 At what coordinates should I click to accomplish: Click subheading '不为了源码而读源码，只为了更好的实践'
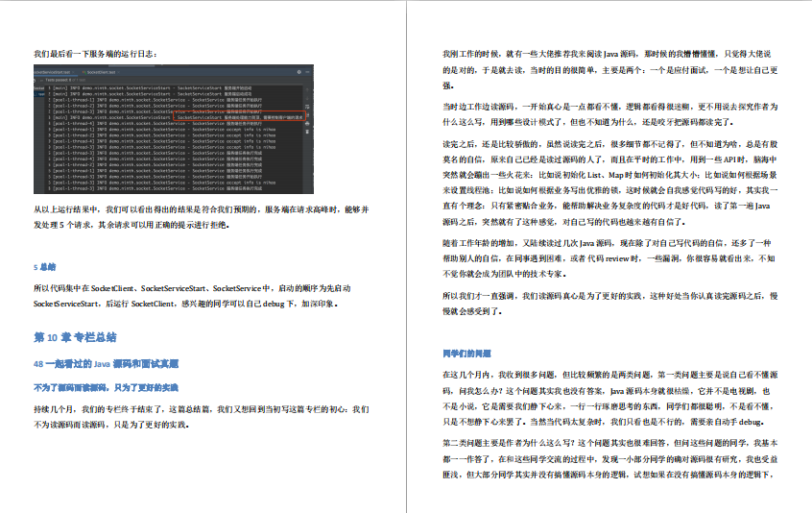(106, 387)
